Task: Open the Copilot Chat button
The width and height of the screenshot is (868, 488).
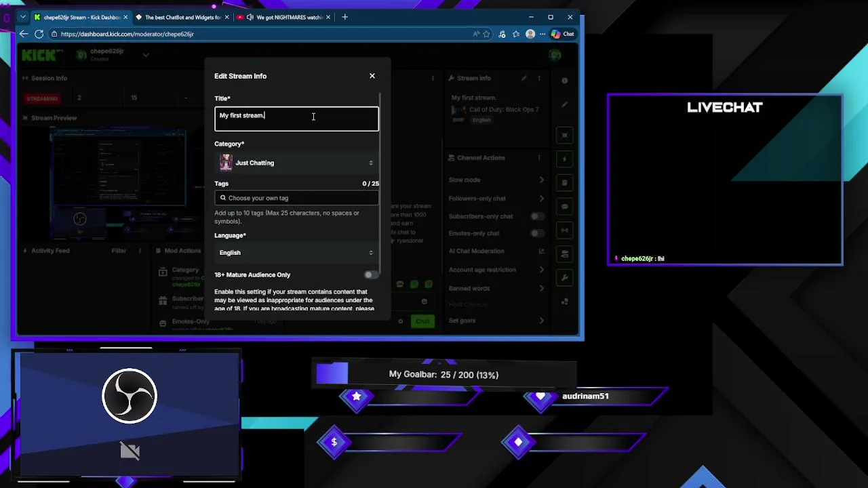Action: click(562, 34)
